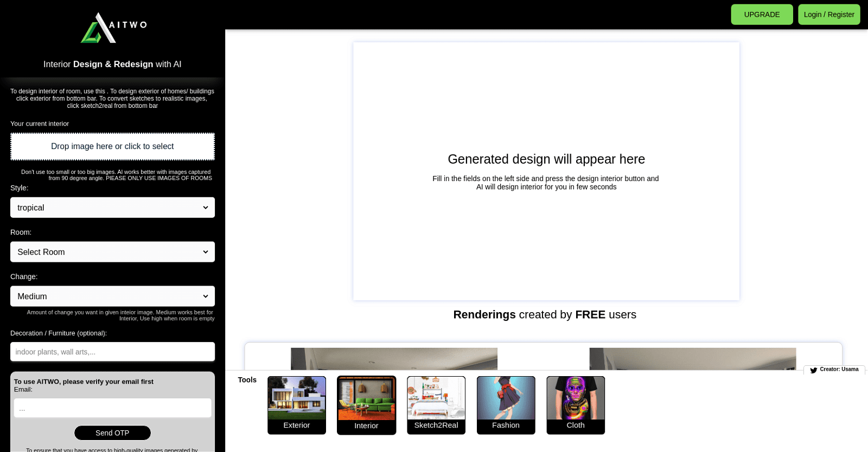Click the Decoration / Furniture text field
The width and height of the screenshot is (868, 452).
[112, 352]
